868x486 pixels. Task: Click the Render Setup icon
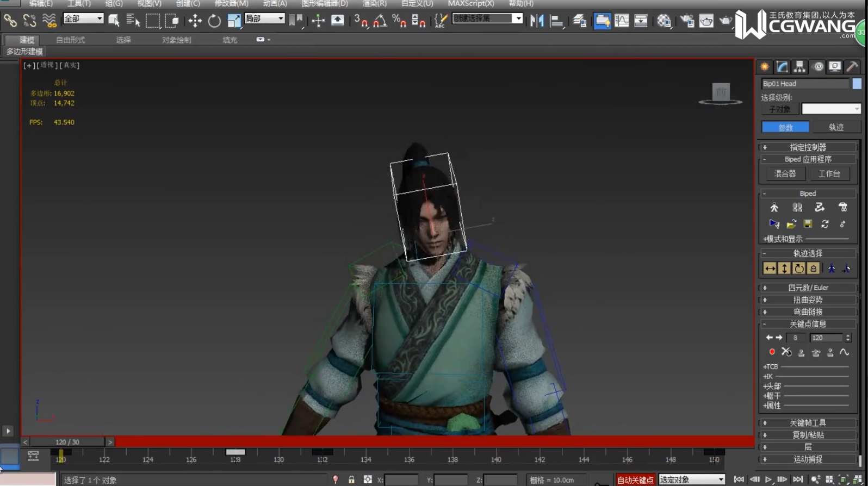tap(687, 21)
